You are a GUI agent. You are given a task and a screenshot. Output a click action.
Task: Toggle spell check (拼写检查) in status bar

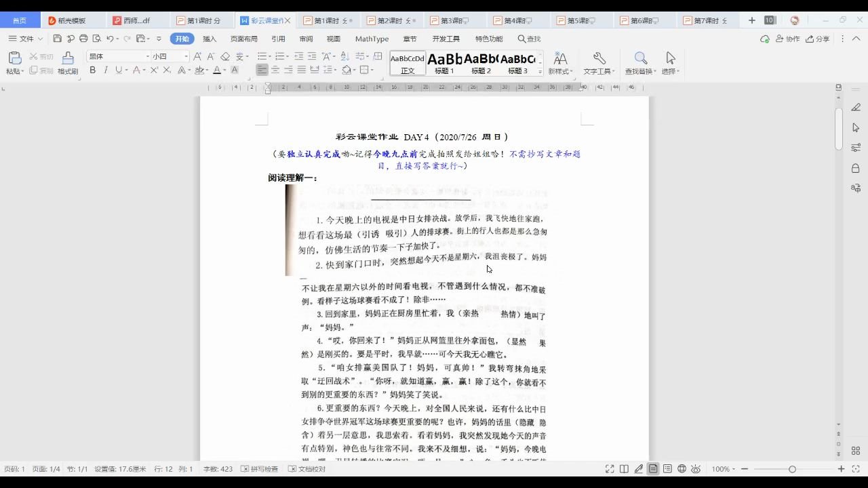tap(259, 469)
